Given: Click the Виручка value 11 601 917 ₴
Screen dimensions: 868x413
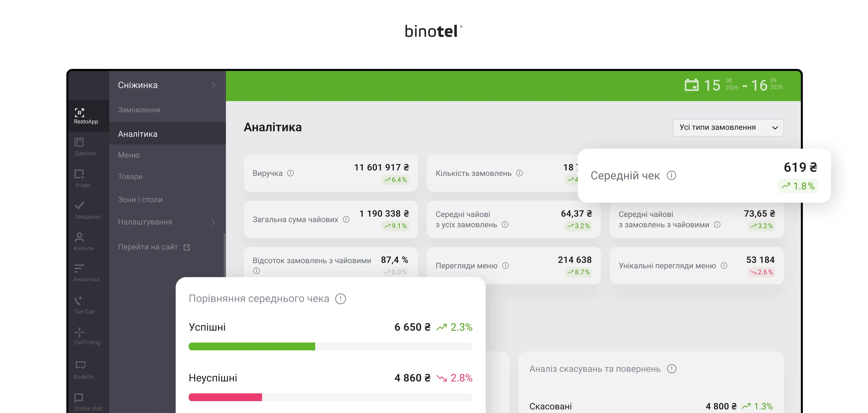Looking at the screenshot, I should [x=382, y=167].
